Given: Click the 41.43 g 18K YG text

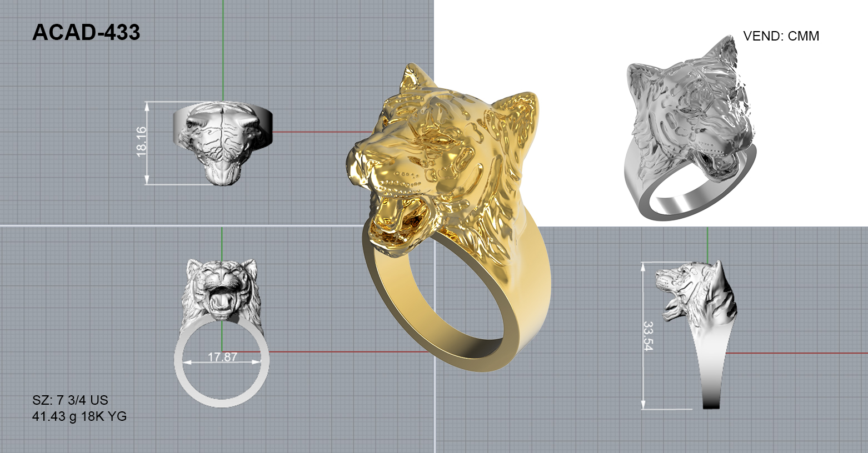Looking at the screenshot, I should (79, 416).
